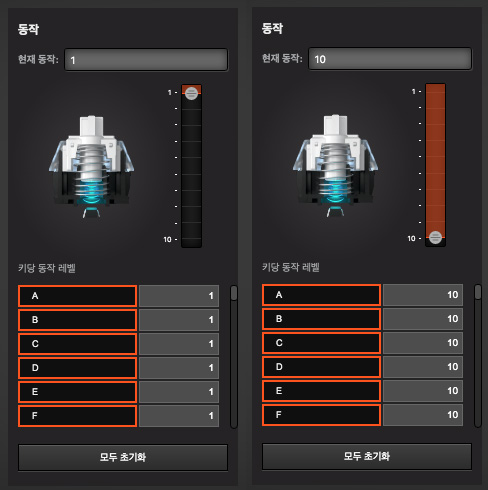The image size is (488, 490).
Task: Click the slider handle at level 1
Action: [191, 93]
